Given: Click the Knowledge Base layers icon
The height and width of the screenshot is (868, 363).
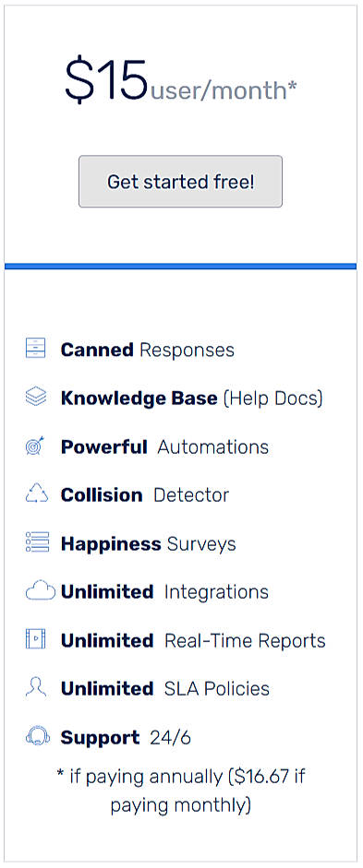Looking at the screenshot, I should [x=35, y=398].
